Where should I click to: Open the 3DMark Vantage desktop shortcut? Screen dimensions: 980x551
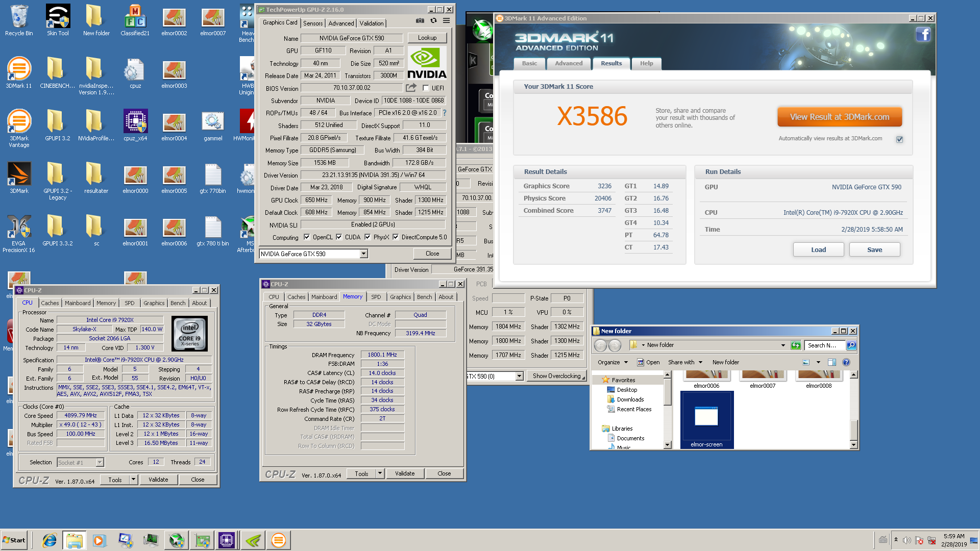[19, 129]
